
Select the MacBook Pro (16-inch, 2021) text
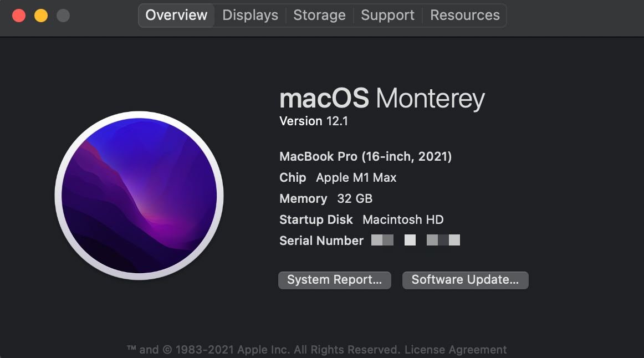pyautogui.click(x=366, y=156)
